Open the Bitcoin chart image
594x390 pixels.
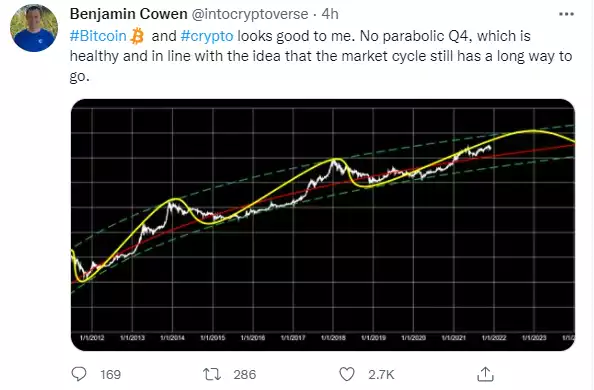click(x=323, y=225)
